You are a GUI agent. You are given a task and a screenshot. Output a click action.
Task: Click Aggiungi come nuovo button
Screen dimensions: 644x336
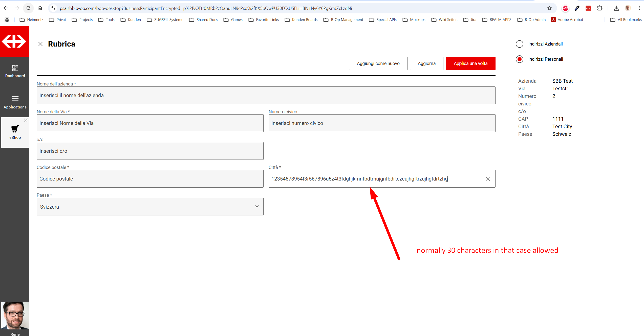378,63
